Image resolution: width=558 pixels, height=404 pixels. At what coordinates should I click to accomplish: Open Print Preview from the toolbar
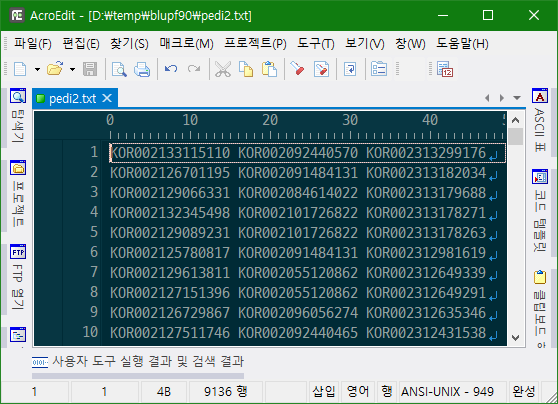[x=119, y=69]
